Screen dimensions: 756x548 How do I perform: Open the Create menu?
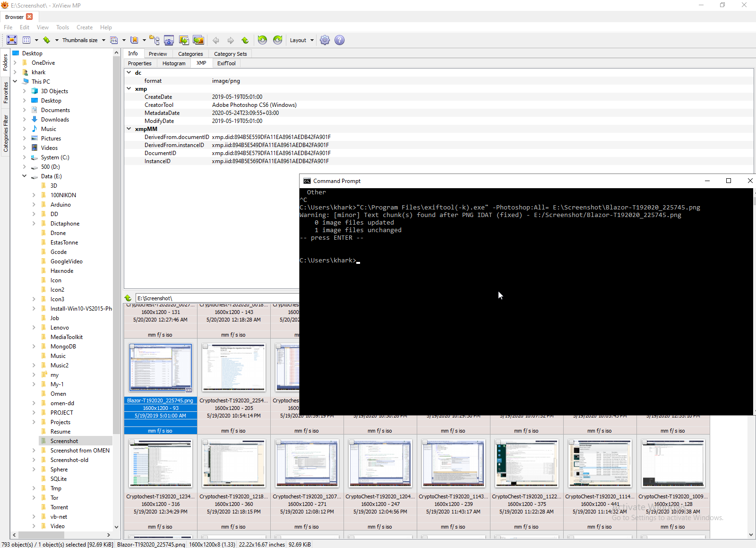[x=85, y=27]
